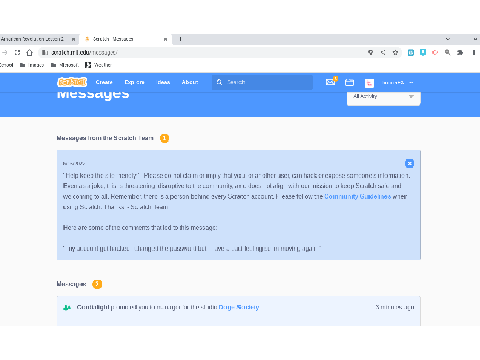Open the second bookmarks bar folder
This screenshot has height=360, width=480.
pyautogui.click(x=32, y=65)
